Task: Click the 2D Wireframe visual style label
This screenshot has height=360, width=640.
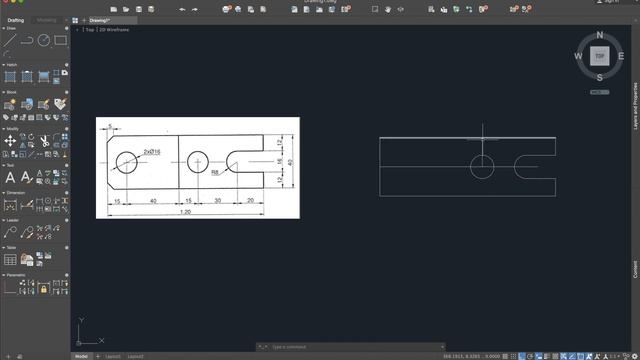Action: [114, 29]
